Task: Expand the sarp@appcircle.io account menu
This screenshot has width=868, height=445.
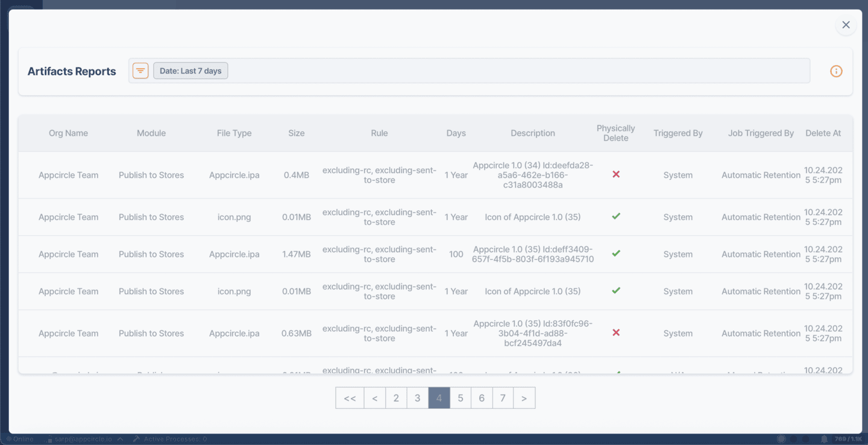Action: (x=84, y=438)
